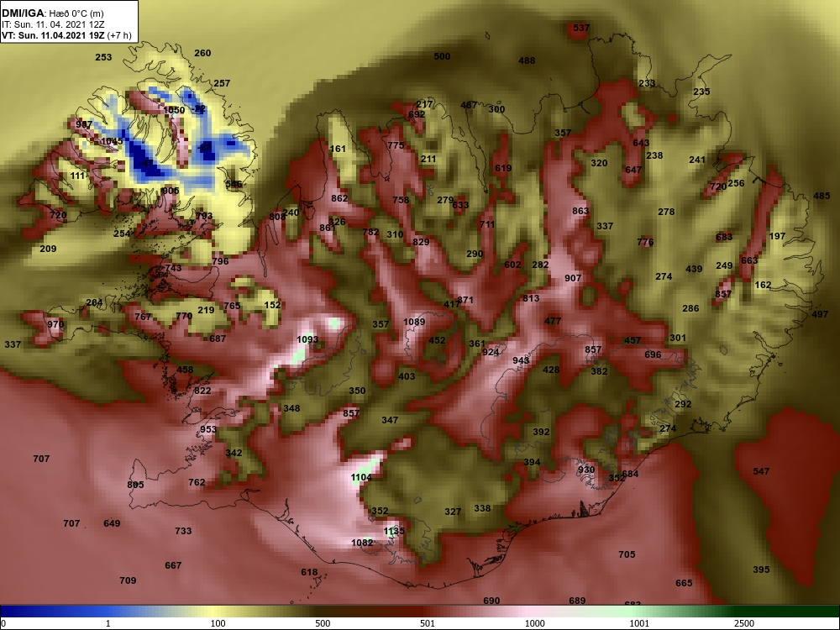Click the map value '1093'

[x=307, y=339]
